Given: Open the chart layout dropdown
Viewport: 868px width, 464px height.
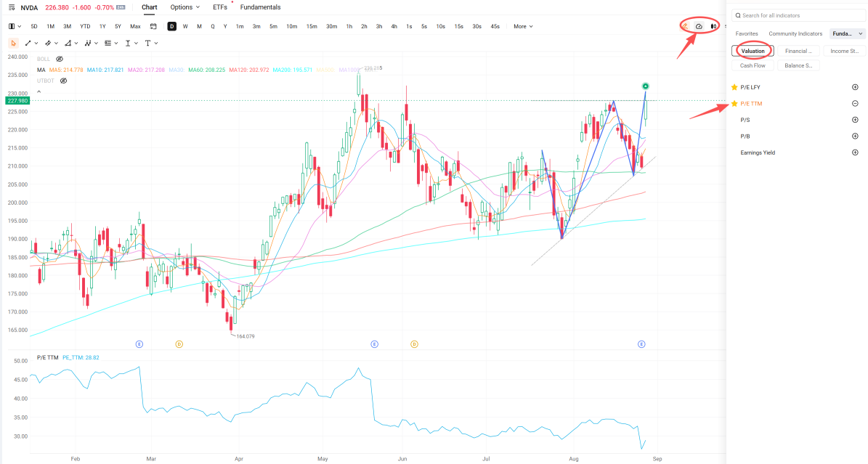Looking at the screenshot, I should (x=15, y=27).
